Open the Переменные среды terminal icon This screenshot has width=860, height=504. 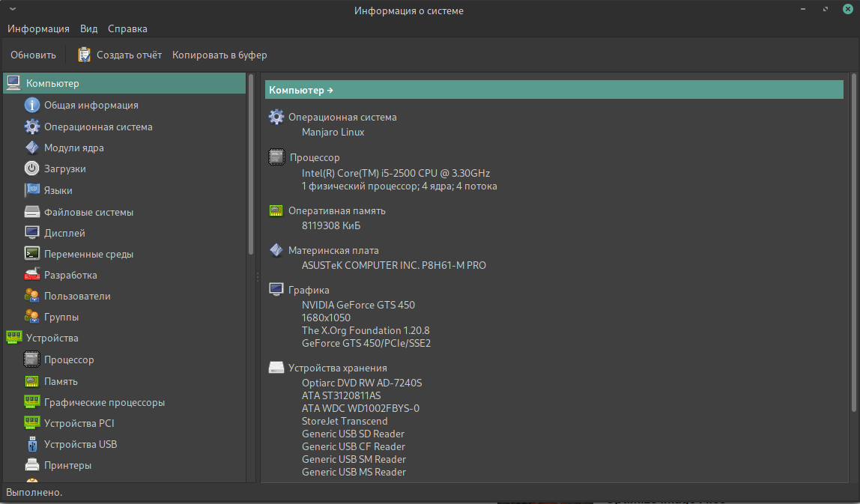pos(31,254)
